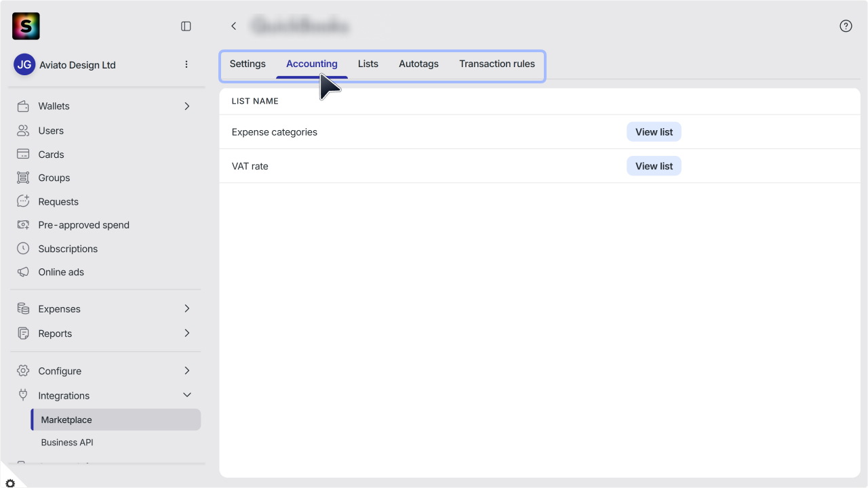Open Pre-approved spend page

coord(84,225)
